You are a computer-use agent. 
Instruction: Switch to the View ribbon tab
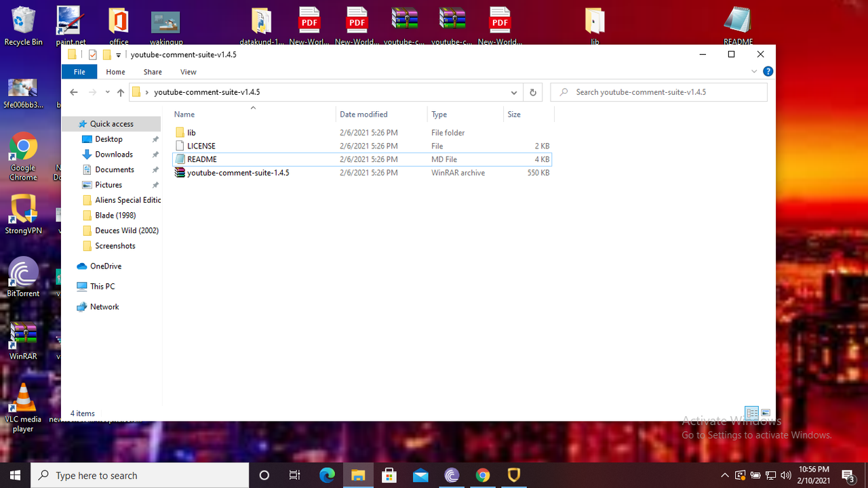[x=188, y=71]
